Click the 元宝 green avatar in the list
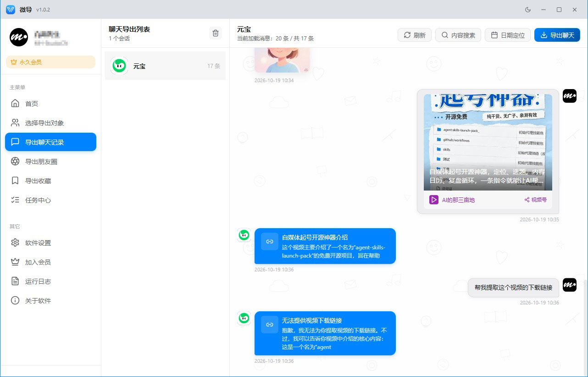 pos(120,66)
